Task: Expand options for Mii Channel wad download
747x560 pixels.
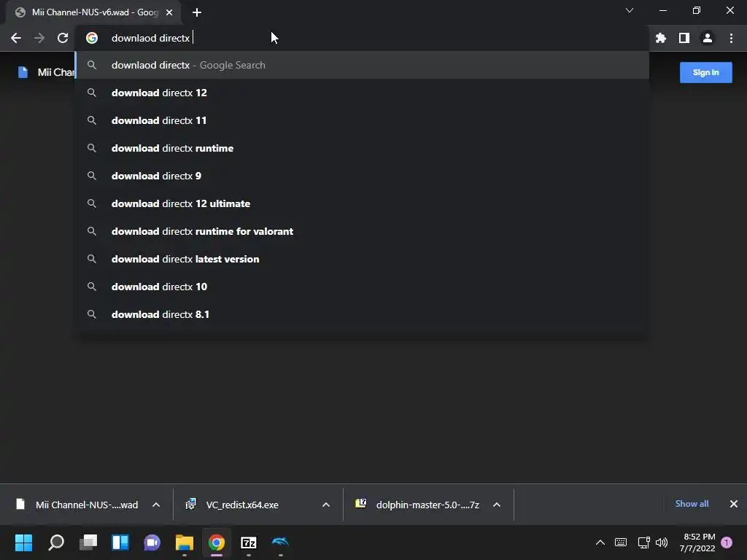Action: [x=156, y=505]
